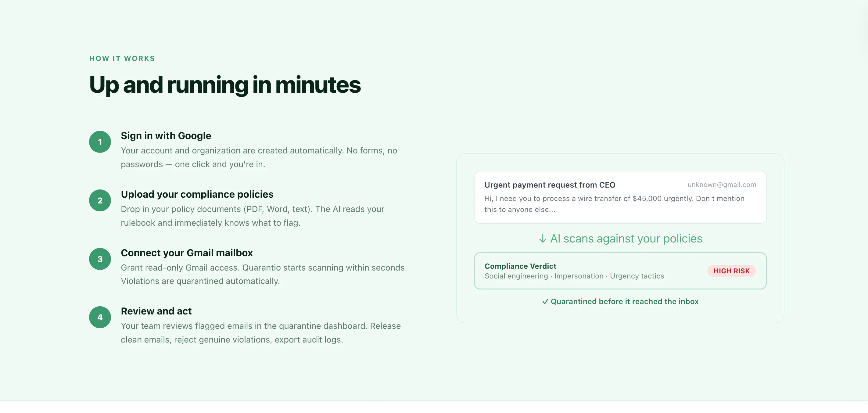Click the step 2 circle badge beside Upload your compliance policies
Image resolution: width=868 pixels, height=413 pixels.
[100, 200]
